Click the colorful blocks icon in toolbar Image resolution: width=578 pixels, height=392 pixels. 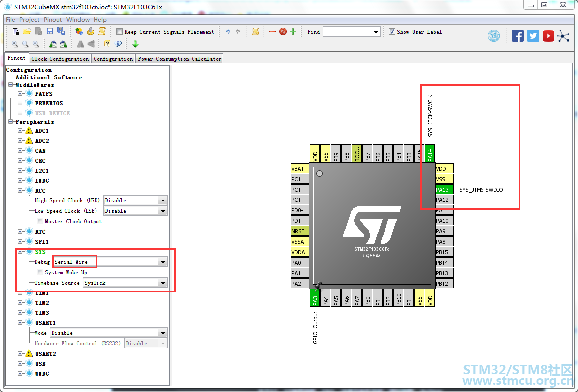(79, 32)
